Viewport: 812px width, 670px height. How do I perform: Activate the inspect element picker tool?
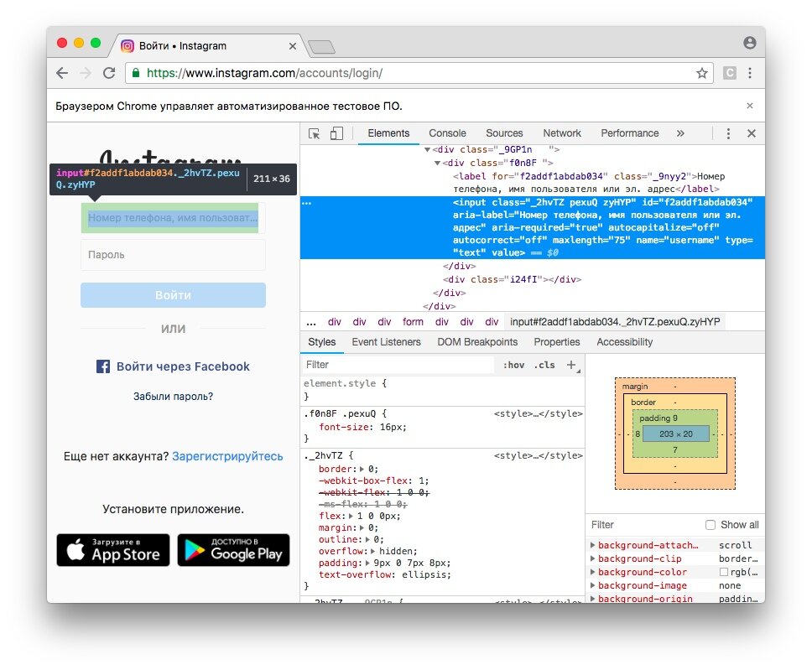[314, 133]
